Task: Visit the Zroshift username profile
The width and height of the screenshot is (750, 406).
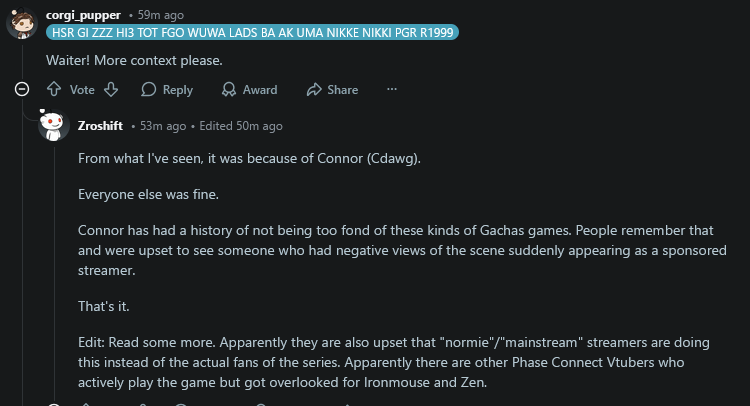Action: [x=100, y=126]
